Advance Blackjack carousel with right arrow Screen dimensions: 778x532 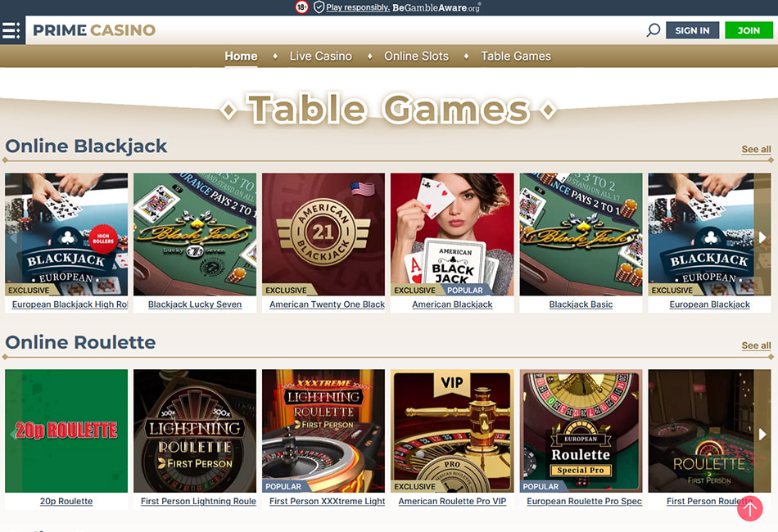[x=762, y=237]
